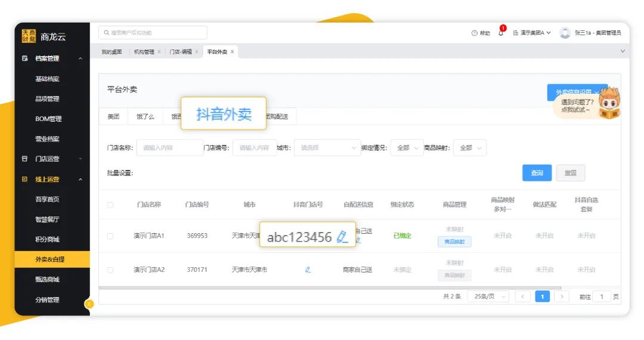Switch to the 机构管理 tab

point(144,52)
